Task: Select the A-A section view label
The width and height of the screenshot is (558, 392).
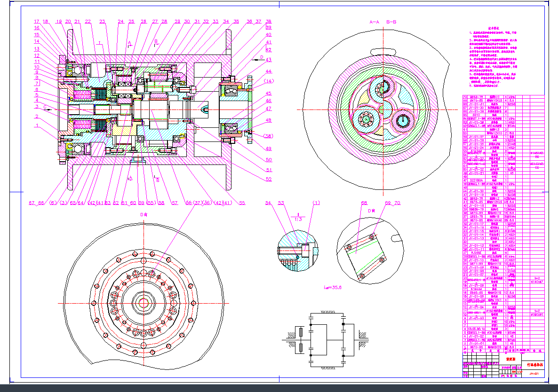Action: pyautogui.click(x=375, y=21)
